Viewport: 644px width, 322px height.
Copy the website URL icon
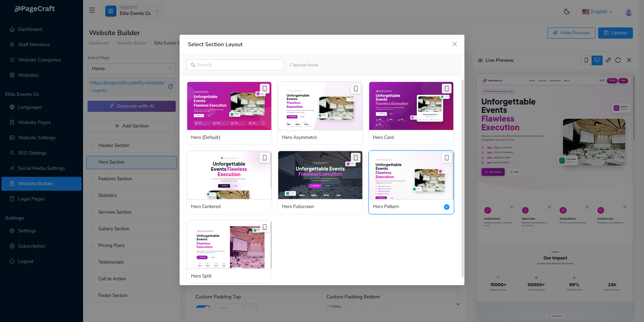[x=171, y=86]
